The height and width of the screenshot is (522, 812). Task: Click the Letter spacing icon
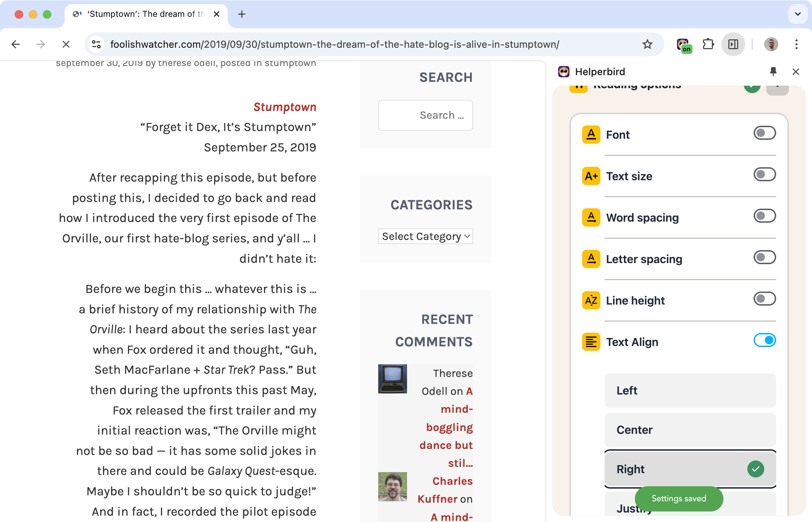coord(591,259)
